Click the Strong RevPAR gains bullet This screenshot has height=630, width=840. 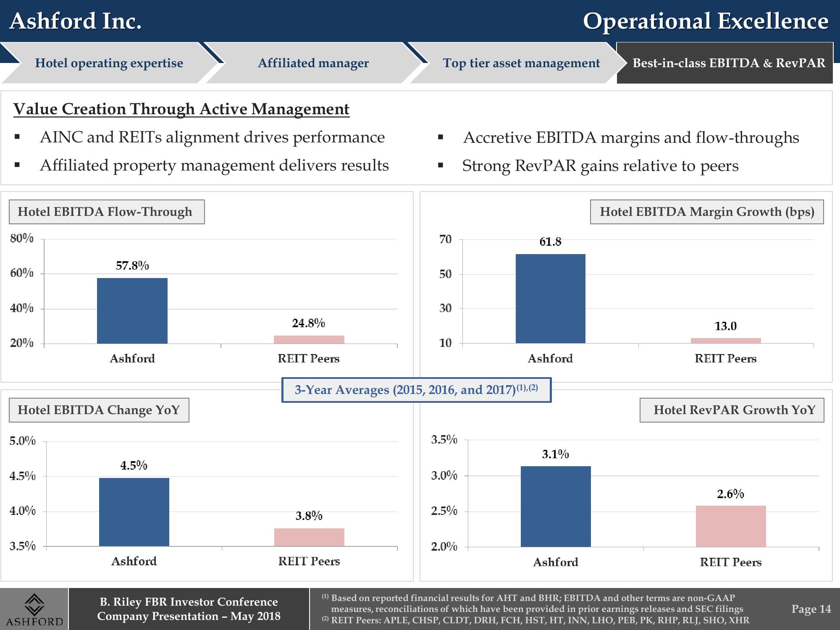click(600, 166)
